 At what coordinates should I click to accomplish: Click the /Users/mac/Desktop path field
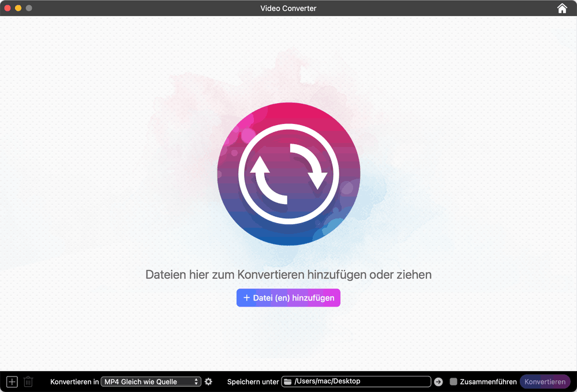pyautogui.click(x=356, y=382)
